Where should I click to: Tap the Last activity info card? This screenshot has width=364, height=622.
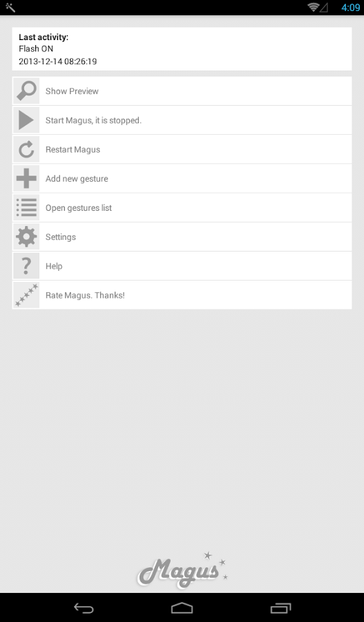(x=182, y=49)
